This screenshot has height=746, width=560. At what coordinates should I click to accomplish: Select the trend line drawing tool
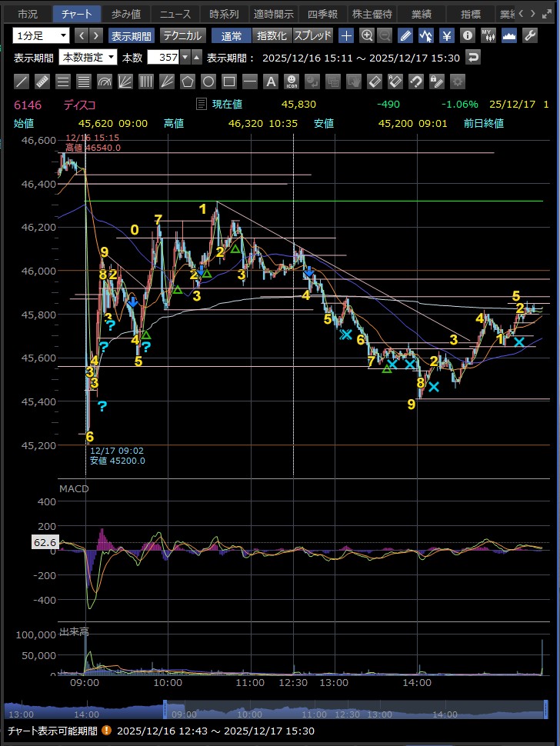[x=22, y=81]
